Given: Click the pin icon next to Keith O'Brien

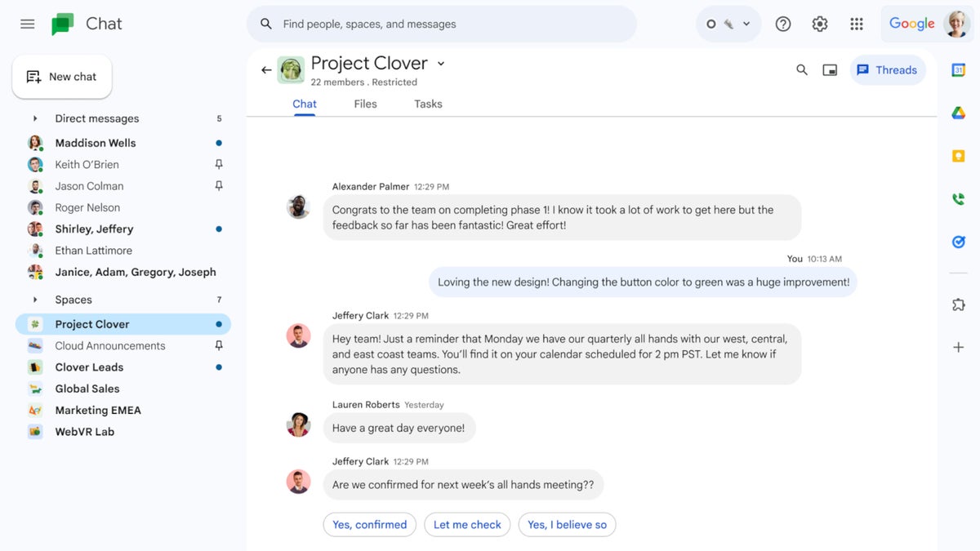Looking at the screenshot, I should pos(219,164).
